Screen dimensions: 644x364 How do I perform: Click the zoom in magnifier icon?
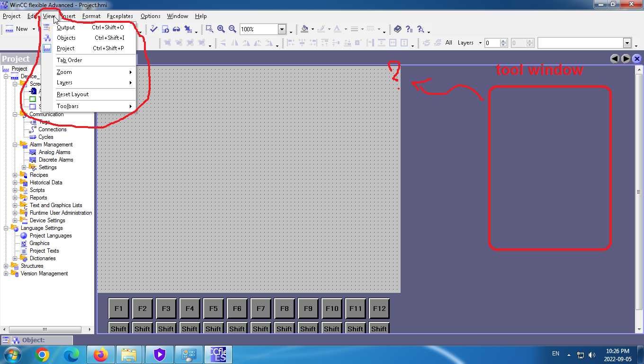[x=221, y=29]
